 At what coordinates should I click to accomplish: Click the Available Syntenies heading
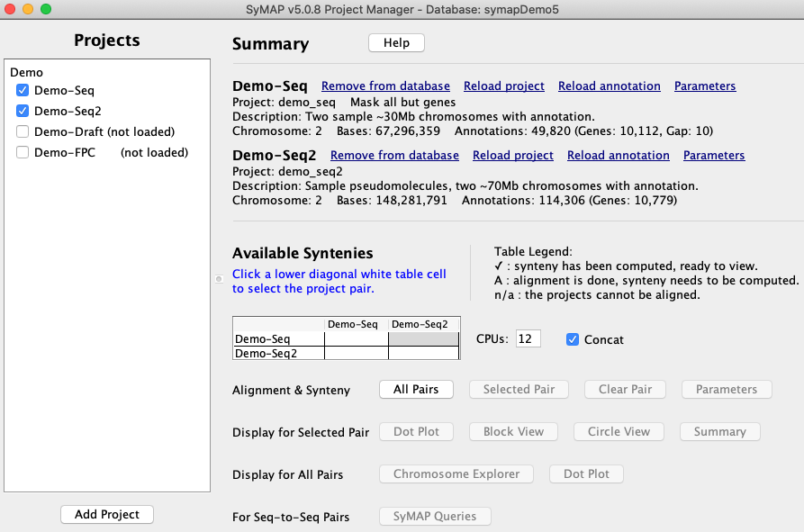303,253
